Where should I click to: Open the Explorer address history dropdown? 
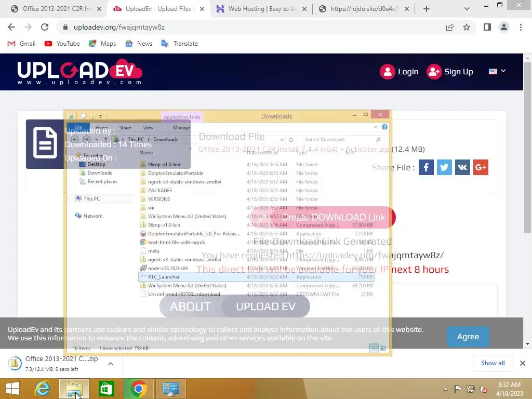click(x=282, y=139)
